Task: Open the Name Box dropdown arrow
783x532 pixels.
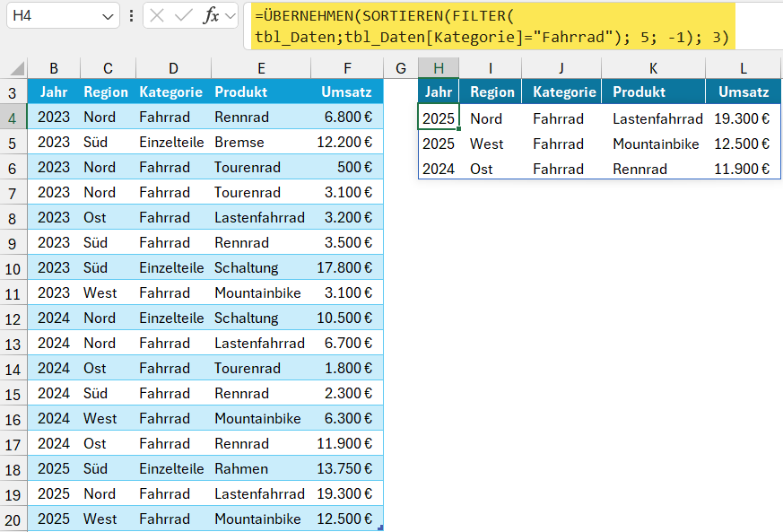Action: point(108,16)
